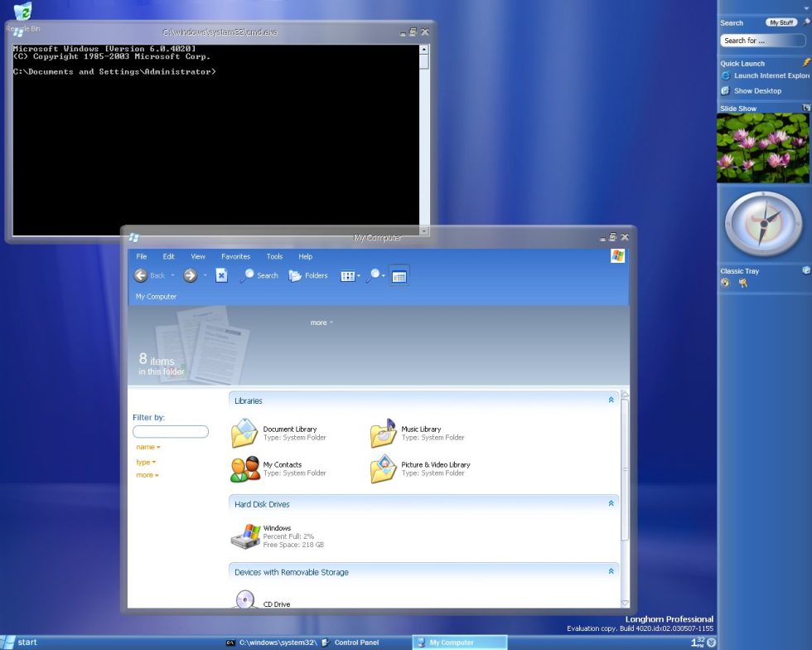Screen dimensions: 812x650
Task: Click the second Classic Tray icon
Action: click(743, 283)
